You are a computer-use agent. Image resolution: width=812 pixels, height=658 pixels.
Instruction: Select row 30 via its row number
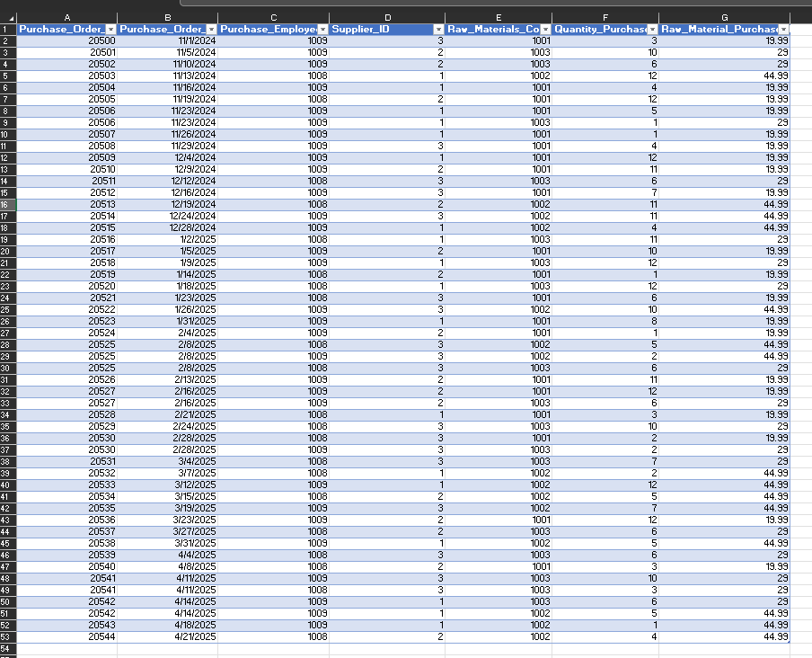[8, 369]
